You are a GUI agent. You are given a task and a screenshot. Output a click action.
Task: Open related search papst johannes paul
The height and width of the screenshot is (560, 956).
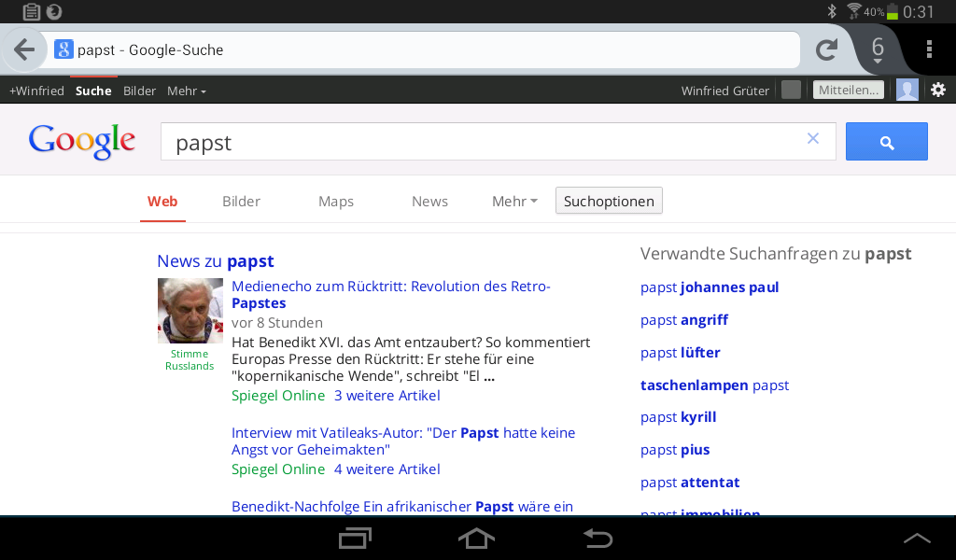coord(710,287)
